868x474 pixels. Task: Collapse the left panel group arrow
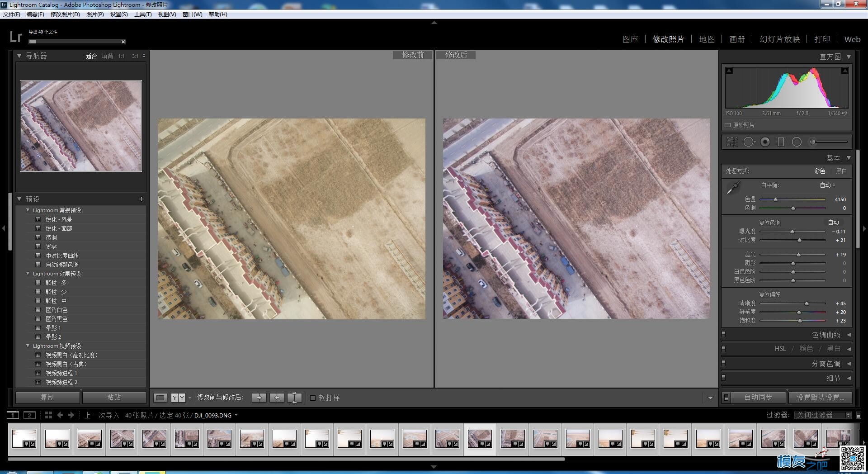click(4, 228)
